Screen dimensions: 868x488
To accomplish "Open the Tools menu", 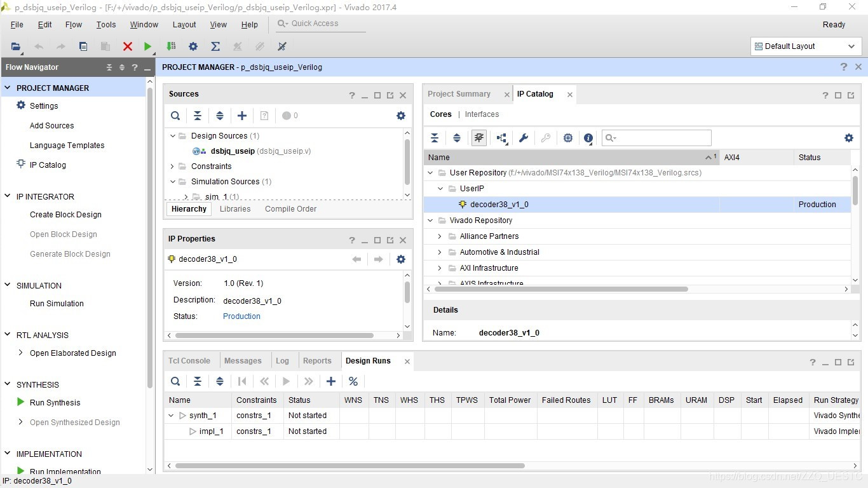I will click(x=106, y=25).
